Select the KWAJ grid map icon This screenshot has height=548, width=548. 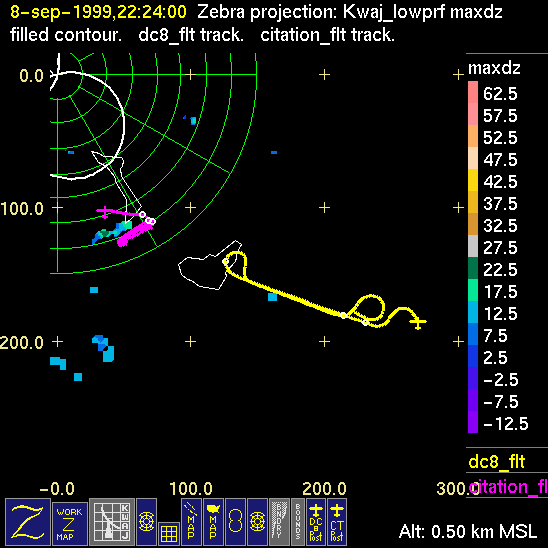112,522
